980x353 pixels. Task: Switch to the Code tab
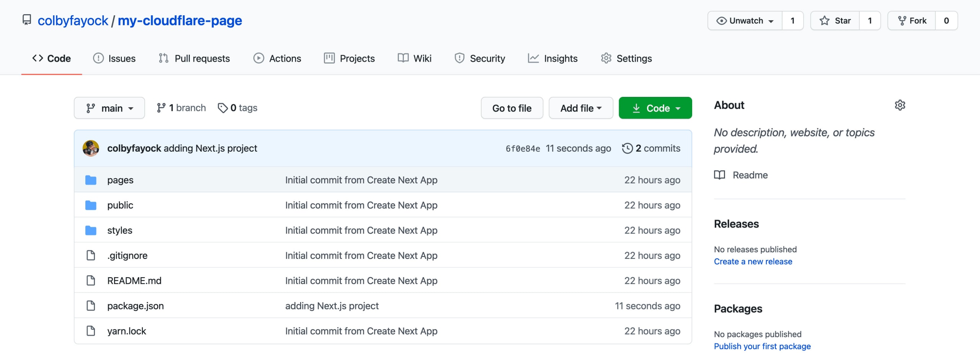pyautogui.click(x=51, y=58)
